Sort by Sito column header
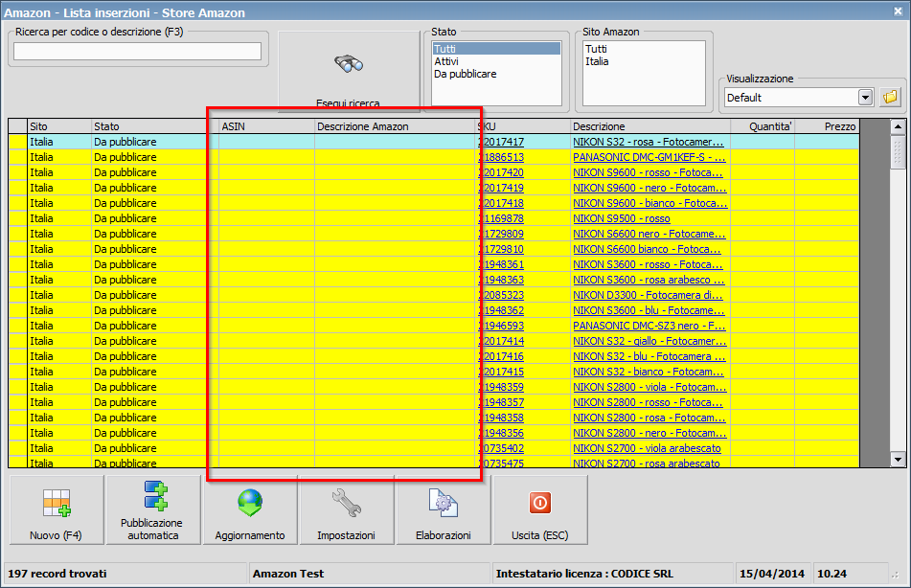The width and height of the screenshot is (911, 588). coord(59,126)
